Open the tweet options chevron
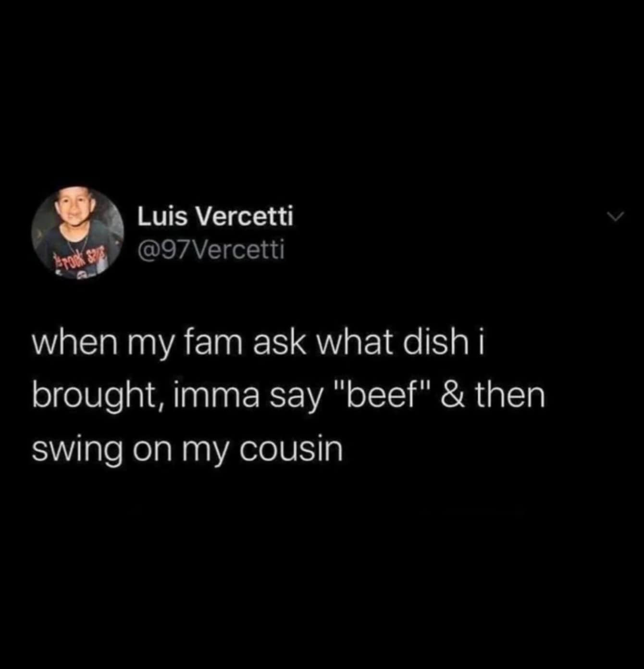This screenshot has height=669, width=644. [616, 217]
